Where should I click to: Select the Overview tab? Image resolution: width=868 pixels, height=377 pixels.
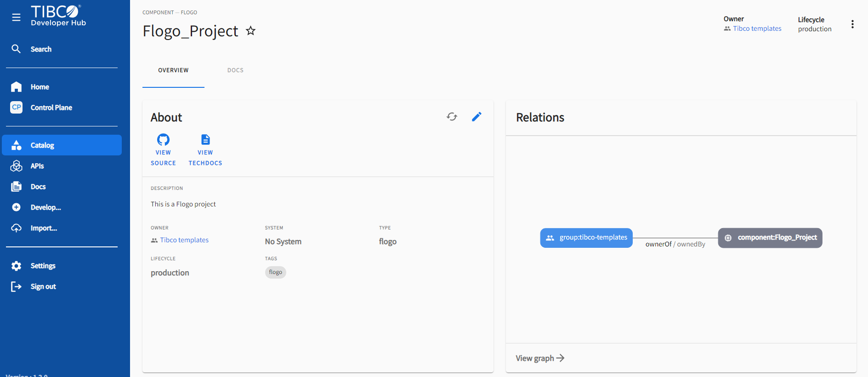[x=173, y=70]
